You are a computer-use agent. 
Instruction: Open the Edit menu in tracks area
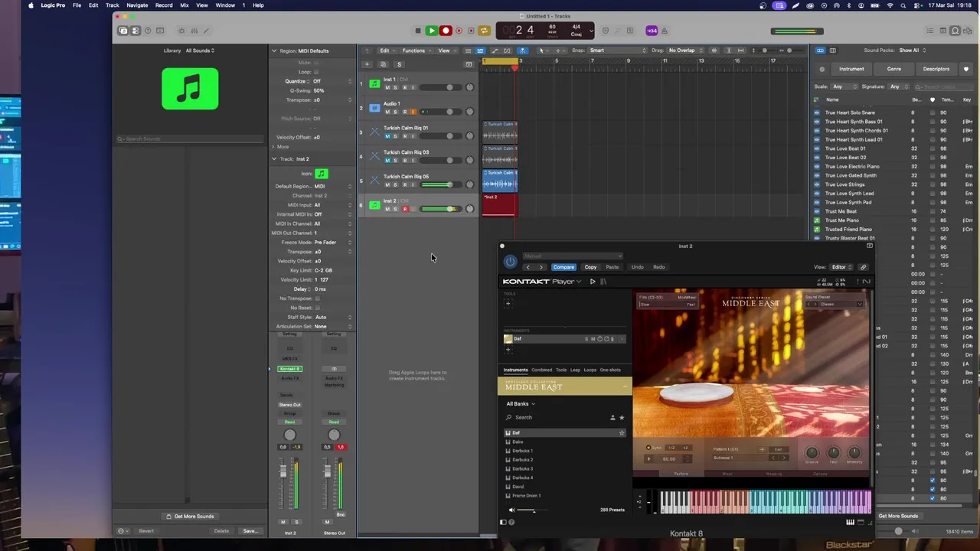387,51
